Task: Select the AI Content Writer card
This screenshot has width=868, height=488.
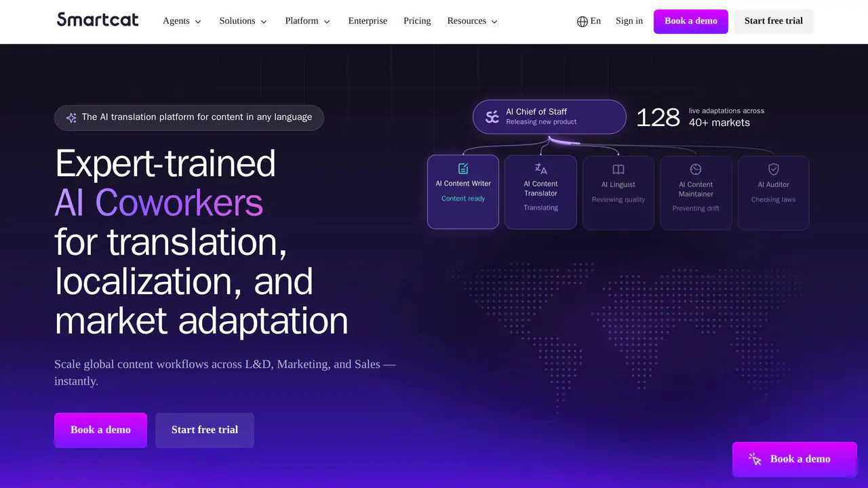Action: (463, 192)
